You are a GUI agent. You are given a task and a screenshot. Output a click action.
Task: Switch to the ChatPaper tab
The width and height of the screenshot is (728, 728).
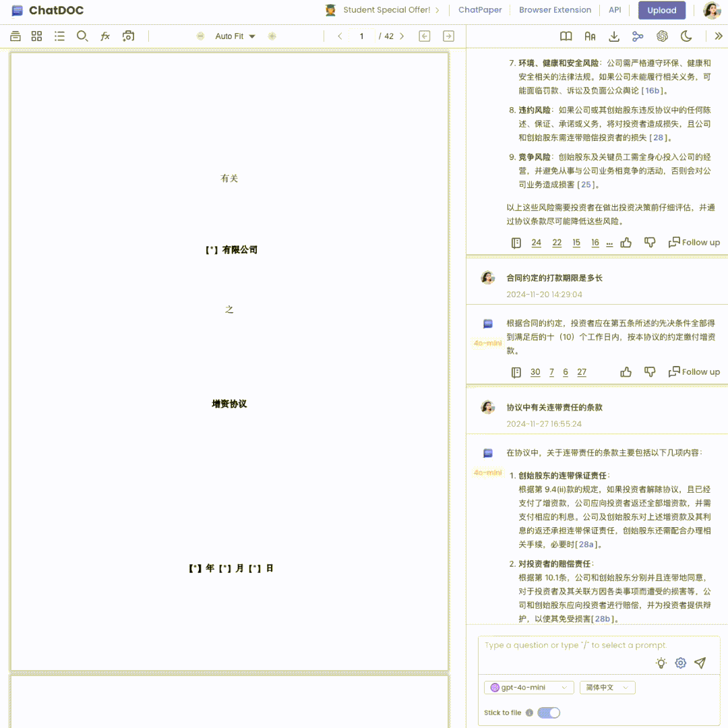[480, 9]
